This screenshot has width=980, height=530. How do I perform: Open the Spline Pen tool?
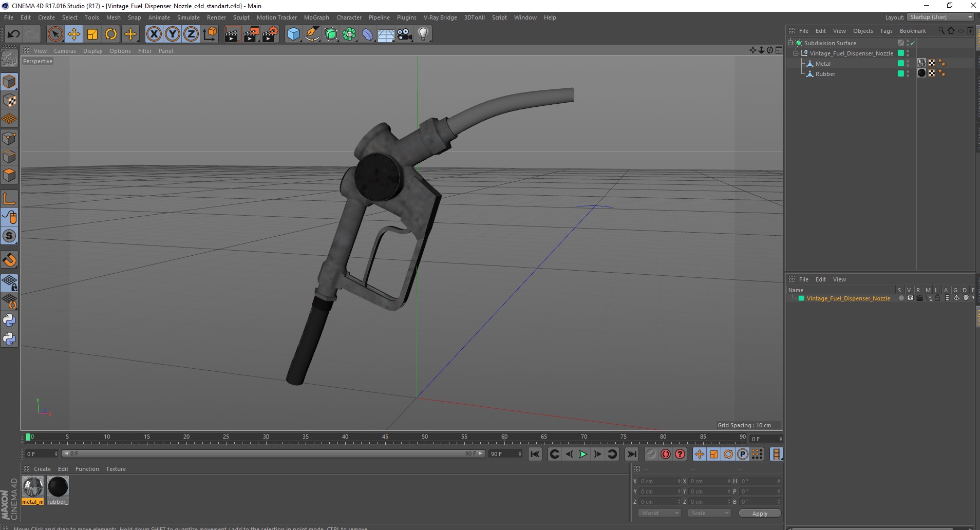pos(312,34)
